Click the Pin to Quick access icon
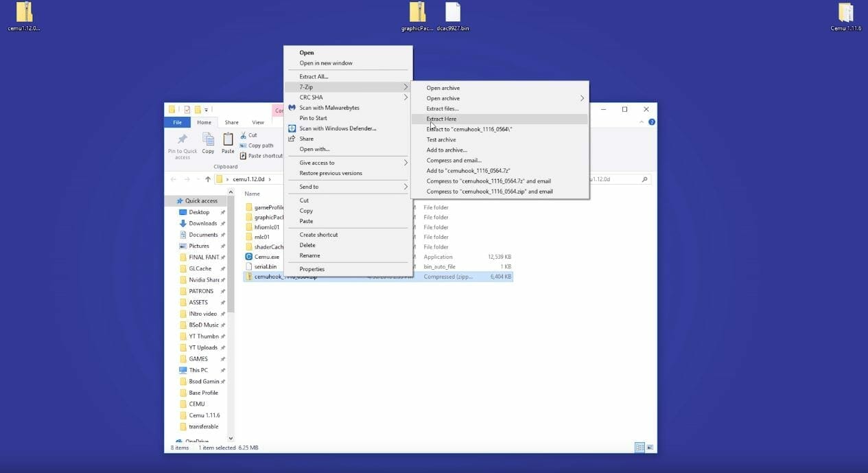 [x=182, y=141]
